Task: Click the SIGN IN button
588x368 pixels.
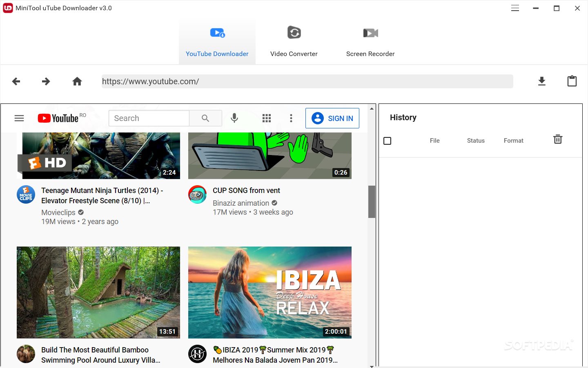Action: [x=332, y=118]
